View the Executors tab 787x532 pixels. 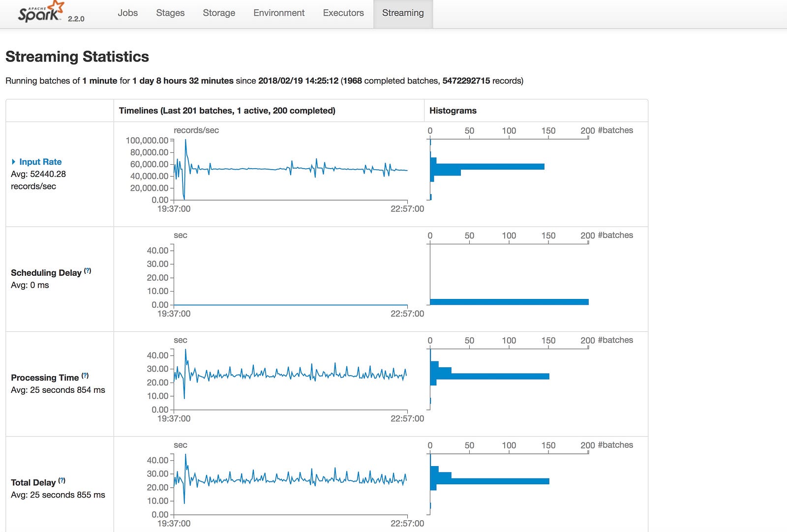[343, 13]
